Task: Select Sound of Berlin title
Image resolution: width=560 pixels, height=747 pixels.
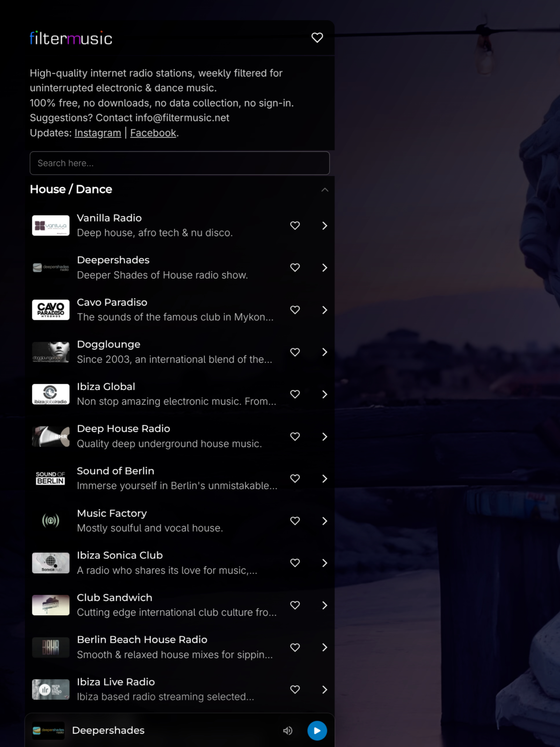Action: click(115, 471)
